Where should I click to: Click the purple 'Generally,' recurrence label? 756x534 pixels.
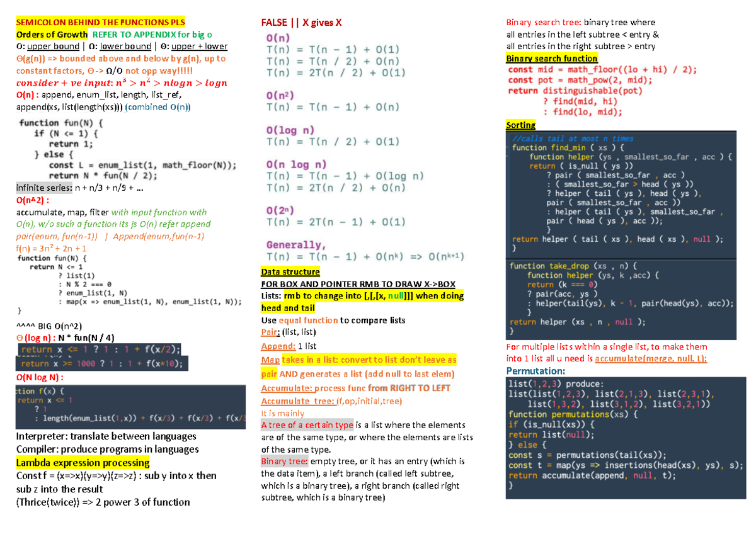click(x=296, y=245)
